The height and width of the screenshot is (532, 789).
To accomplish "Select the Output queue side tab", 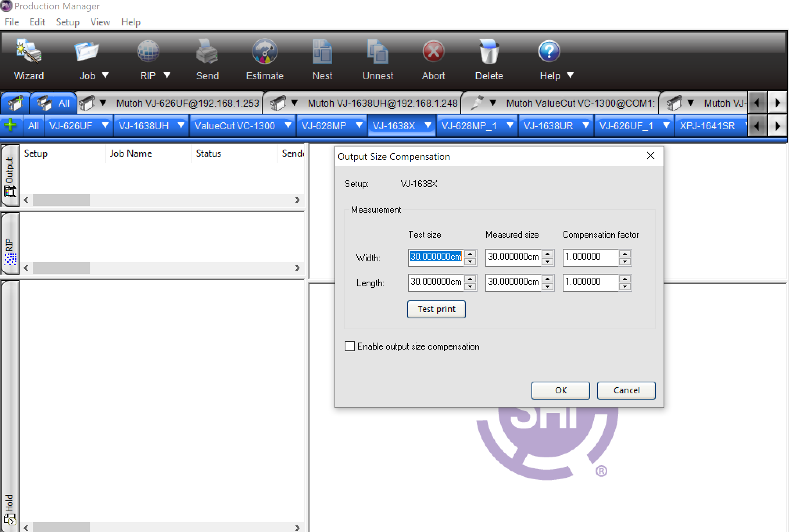I will tap(10, 175).
